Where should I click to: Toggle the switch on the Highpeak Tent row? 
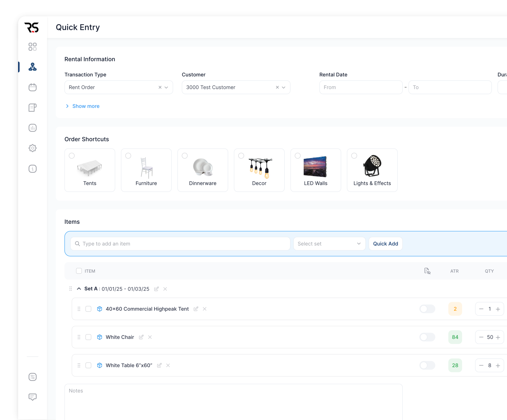427,309
